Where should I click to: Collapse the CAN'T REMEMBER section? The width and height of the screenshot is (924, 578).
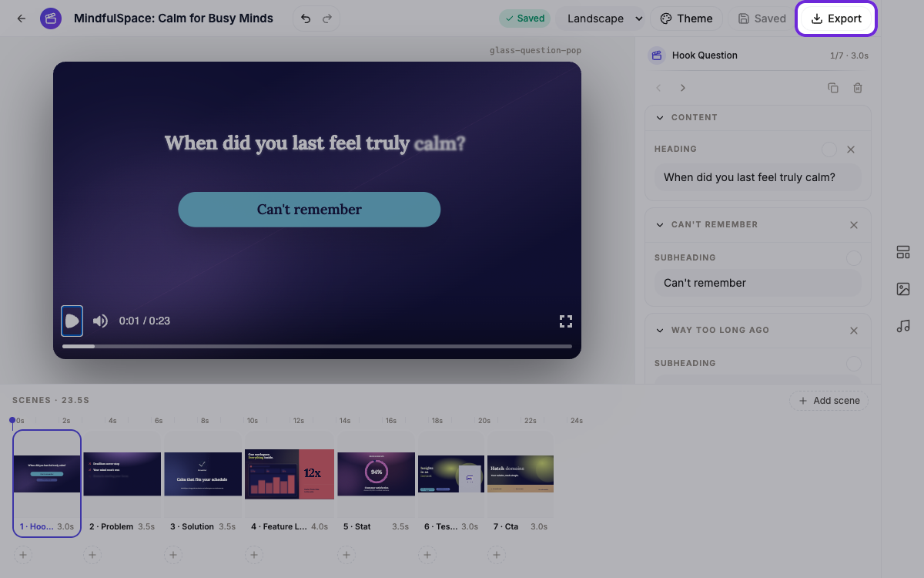pos(660,224)
